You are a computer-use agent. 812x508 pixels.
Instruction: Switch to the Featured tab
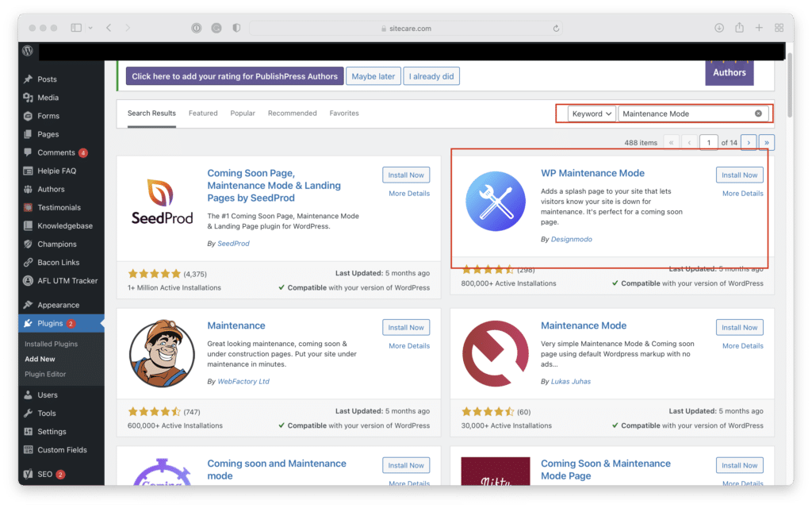coord(203,113)
